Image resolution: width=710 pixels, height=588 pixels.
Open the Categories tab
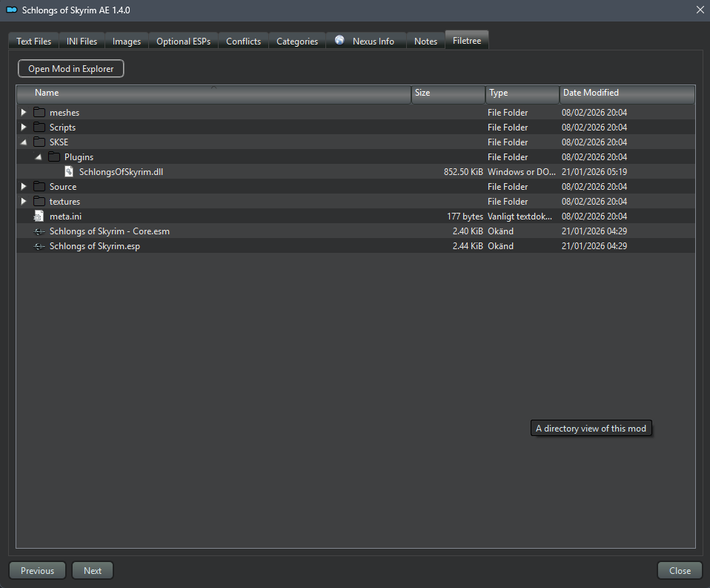tap(297, 42)
